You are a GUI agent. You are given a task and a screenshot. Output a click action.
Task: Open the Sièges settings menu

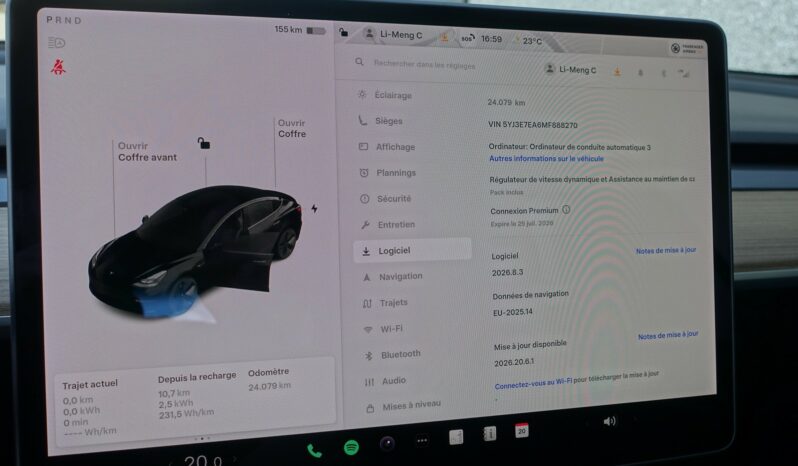[x=380, y=121]
